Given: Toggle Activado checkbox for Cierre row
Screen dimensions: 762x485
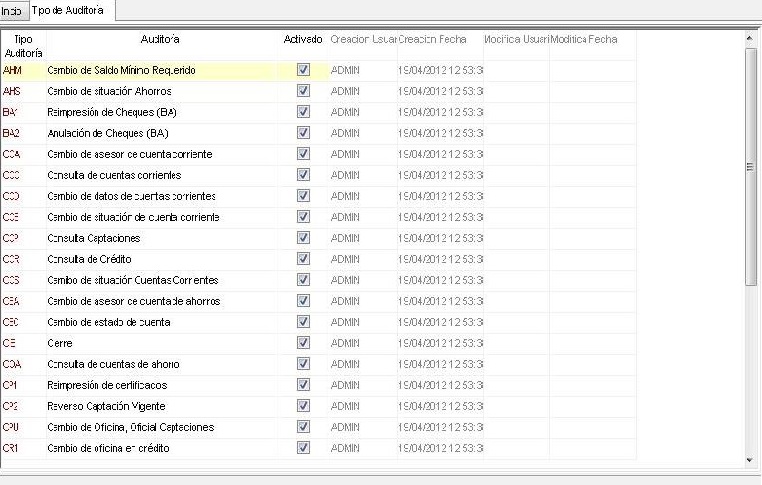Looking at the screenshot, I should (x=303, y=343).
